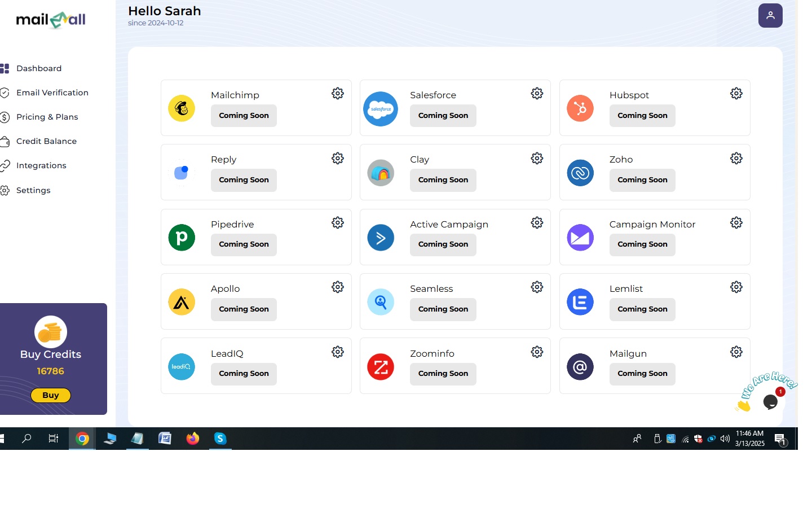
Task: Open the user profile icon button
Action: pos(770,15)
